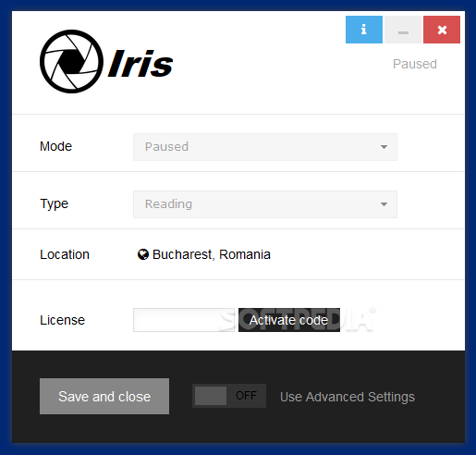Screen dimensions: 476x455
Task: Click the Bucharest, Romania location text
Action: click(x=212, y=254)
